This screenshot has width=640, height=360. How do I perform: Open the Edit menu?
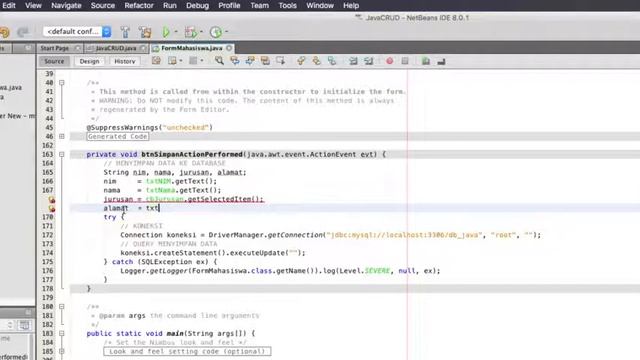click(9, 6)
